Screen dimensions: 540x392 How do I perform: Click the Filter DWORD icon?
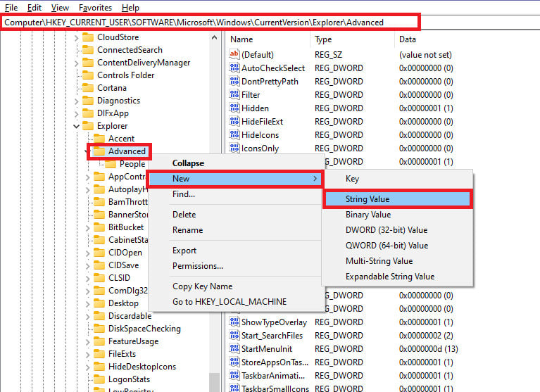point(234,94)
